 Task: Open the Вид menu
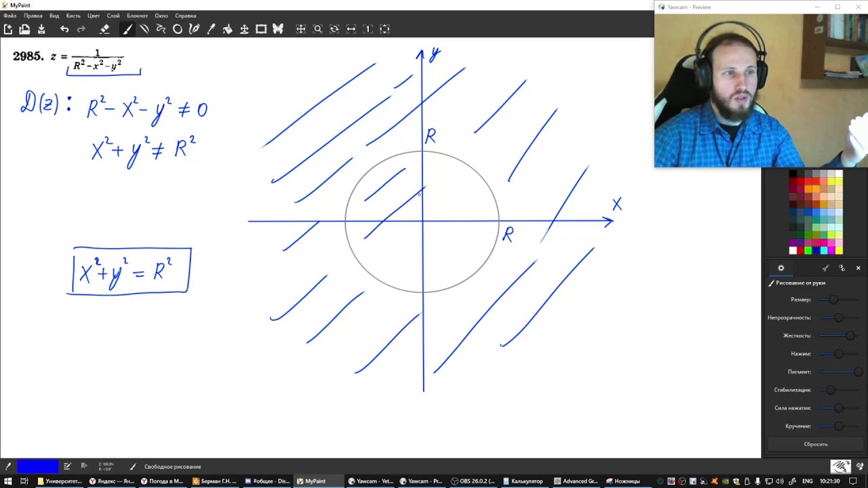pyautogui.click(x=54, y=16)
